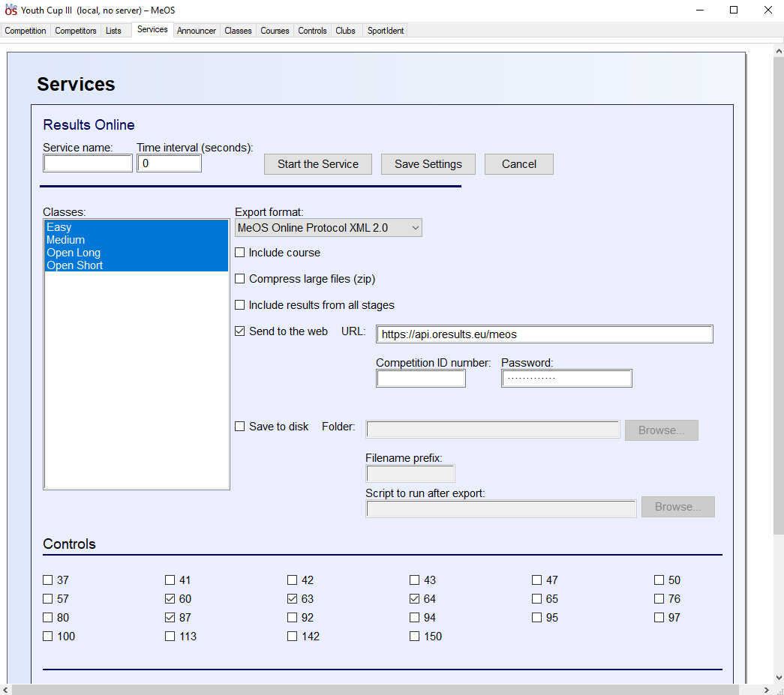
Task: Click the vertical scrollbar down arrow
Action: (x=778, y=678)
